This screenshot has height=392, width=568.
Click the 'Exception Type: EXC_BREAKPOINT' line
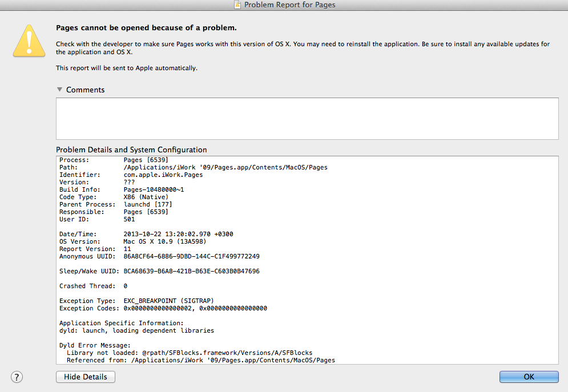136,301
